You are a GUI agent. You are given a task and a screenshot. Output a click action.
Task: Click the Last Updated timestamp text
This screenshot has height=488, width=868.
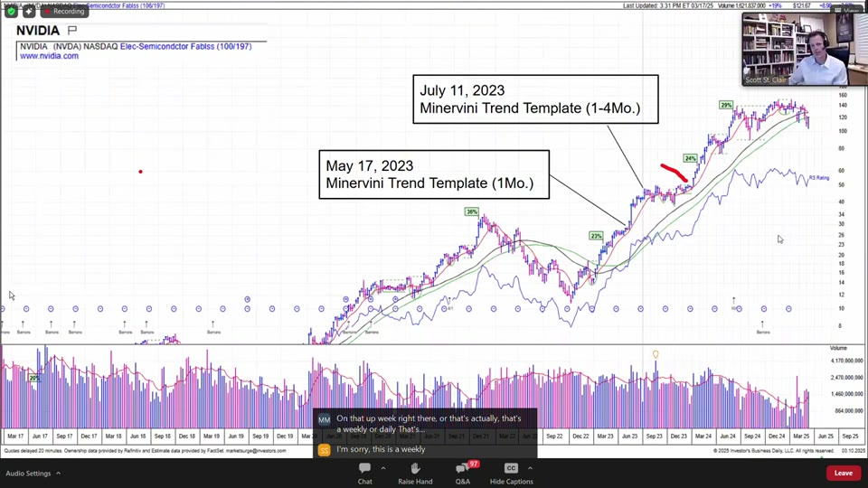pos(668,5)
